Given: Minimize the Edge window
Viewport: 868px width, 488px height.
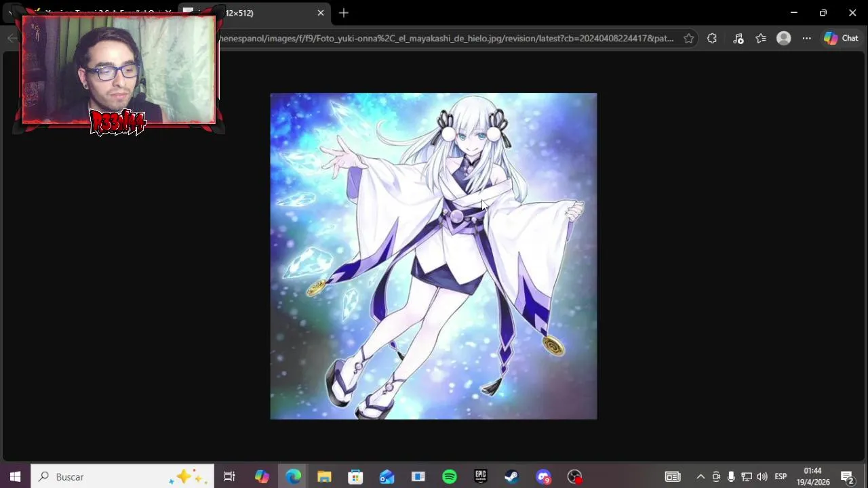Looking at the screenshot, I should [x=793, y=13].
